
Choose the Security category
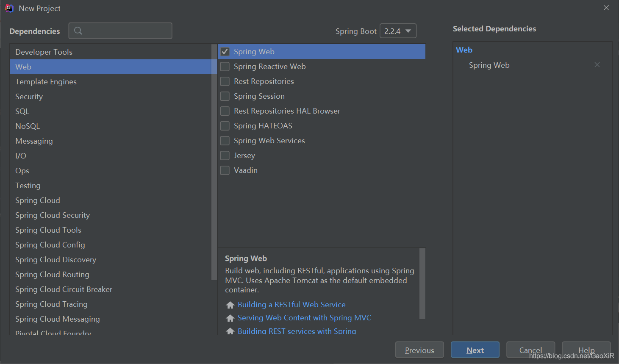[x=110, y=96]
